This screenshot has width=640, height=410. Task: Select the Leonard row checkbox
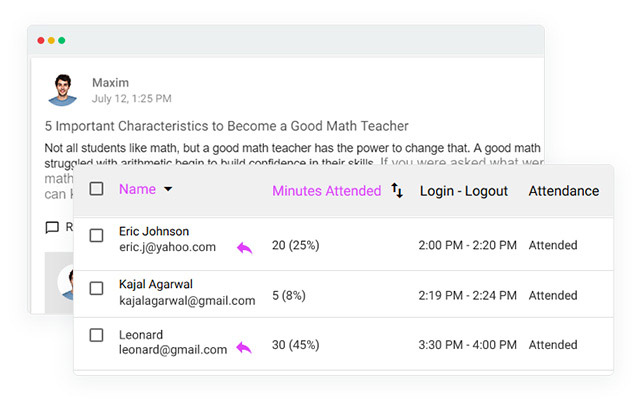click(x=96, y=335)
